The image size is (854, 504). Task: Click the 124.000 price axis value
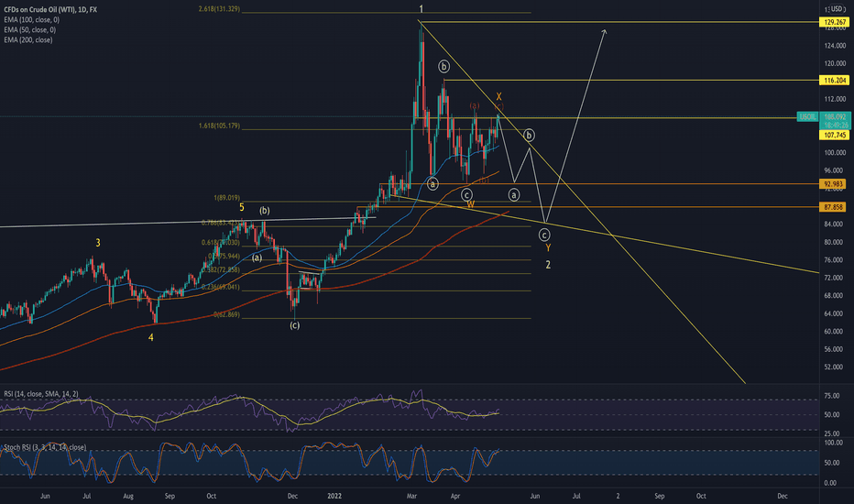835,45
